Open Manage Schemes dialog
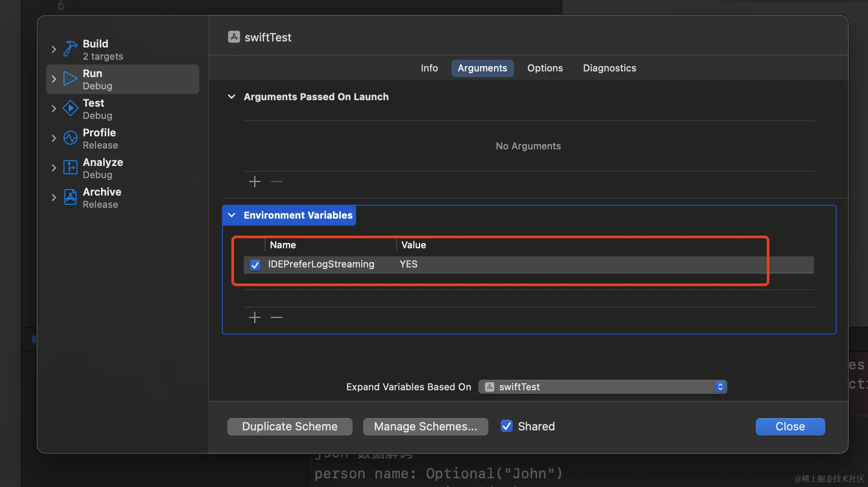This screenshot has height=487, width=868. (425, 426)
